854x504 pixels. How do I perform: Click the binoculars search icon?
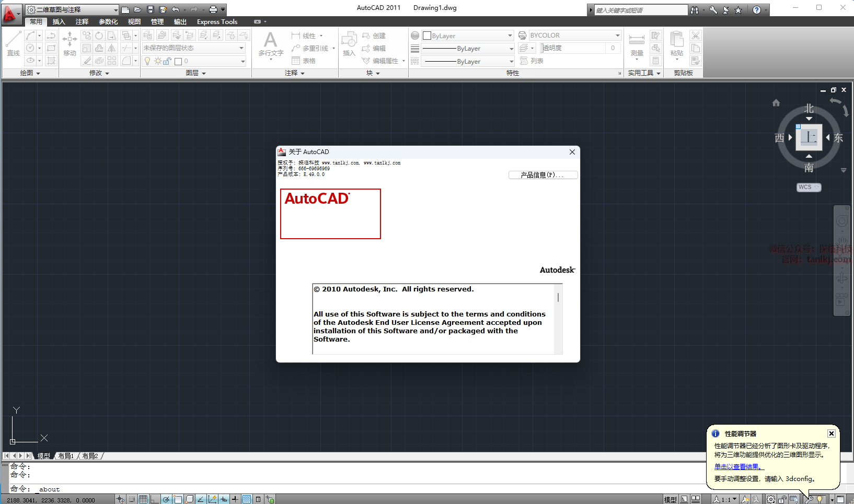point(695,10)
